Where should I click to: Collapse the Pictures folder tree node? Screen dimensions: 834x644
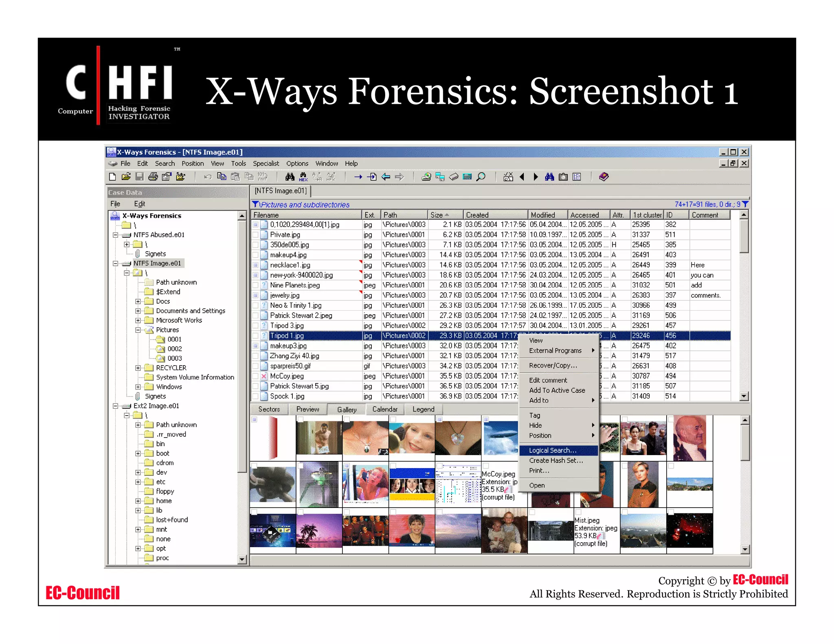(138, 330)
